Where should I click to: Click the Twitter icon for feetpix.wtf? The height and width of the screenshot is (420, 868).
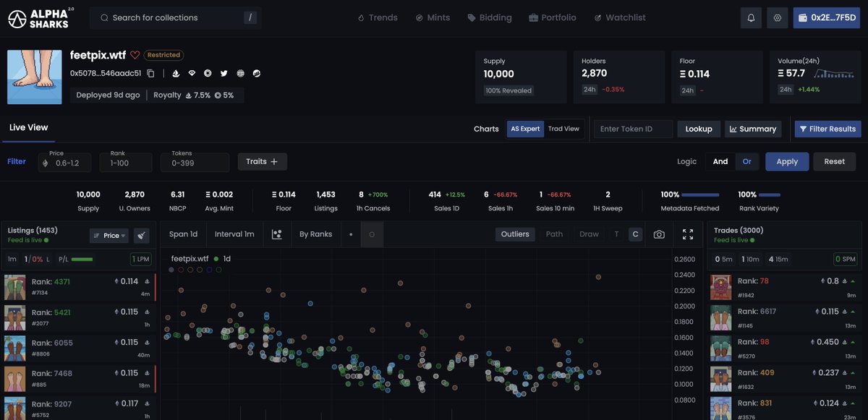(224, 73)
